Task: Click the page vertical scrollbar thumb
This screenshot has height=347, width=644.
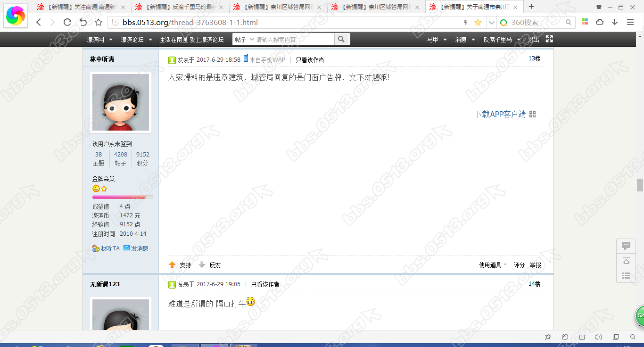Action: tap(640, 185)
